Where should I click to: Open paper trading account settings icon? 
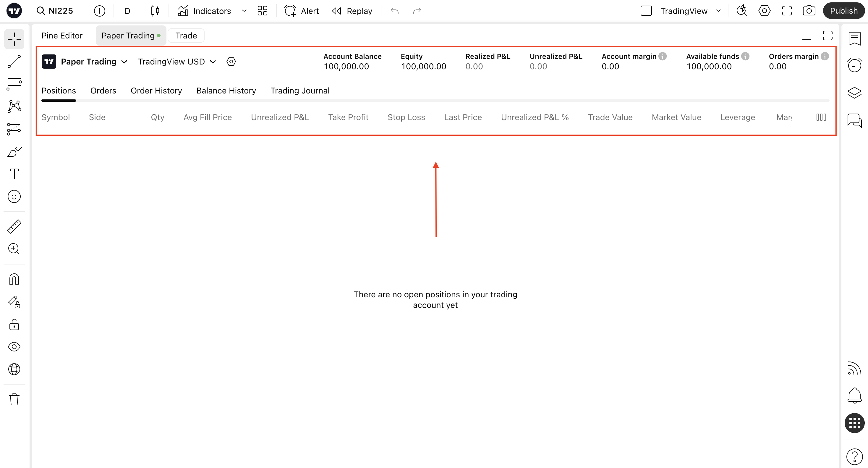coord(231,62)
